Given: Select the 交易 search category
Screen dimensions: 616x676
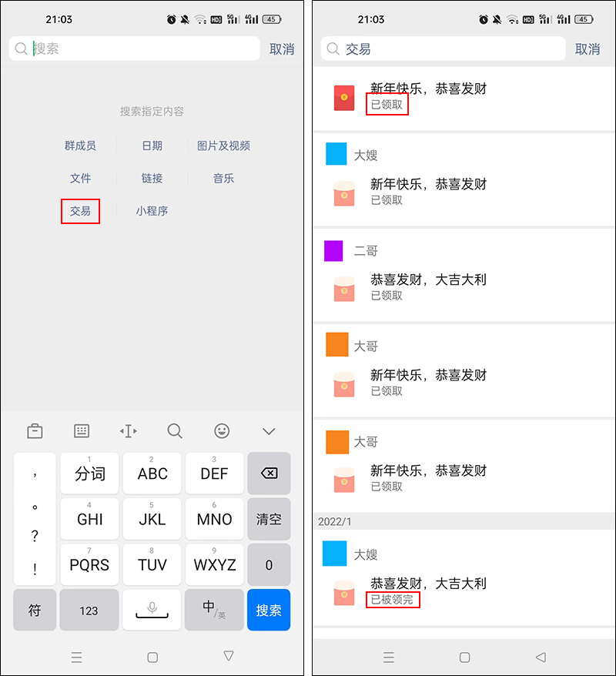Looking at the screenshot, I should click(80, 211).
